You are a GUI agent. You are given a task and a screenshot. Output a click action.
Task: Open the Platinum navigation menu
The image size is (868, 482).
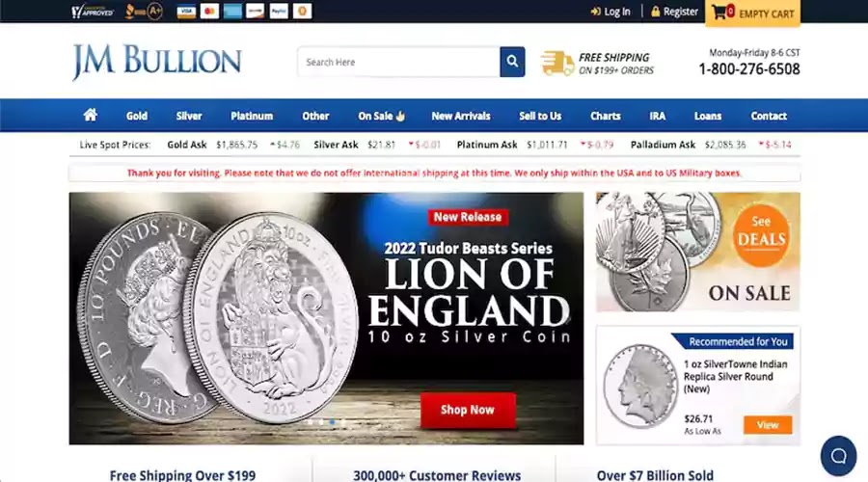[252, 116]
